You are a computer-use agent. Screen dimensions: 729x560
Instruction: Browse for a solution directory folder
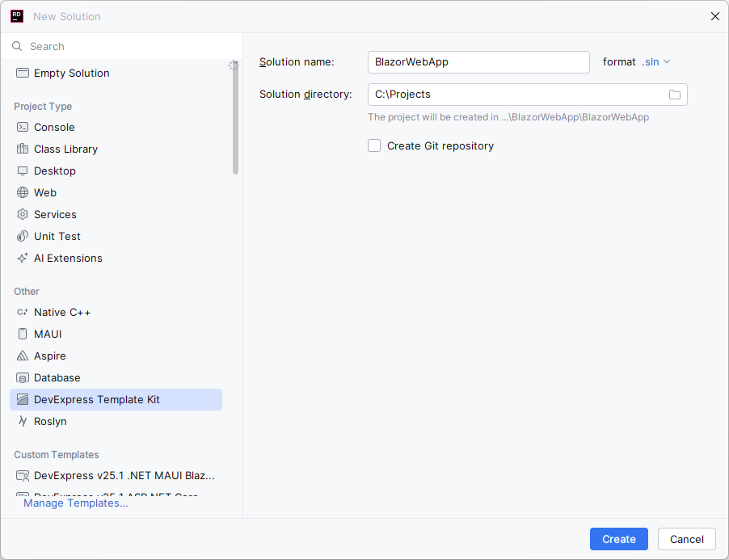[x=675, y=95]
